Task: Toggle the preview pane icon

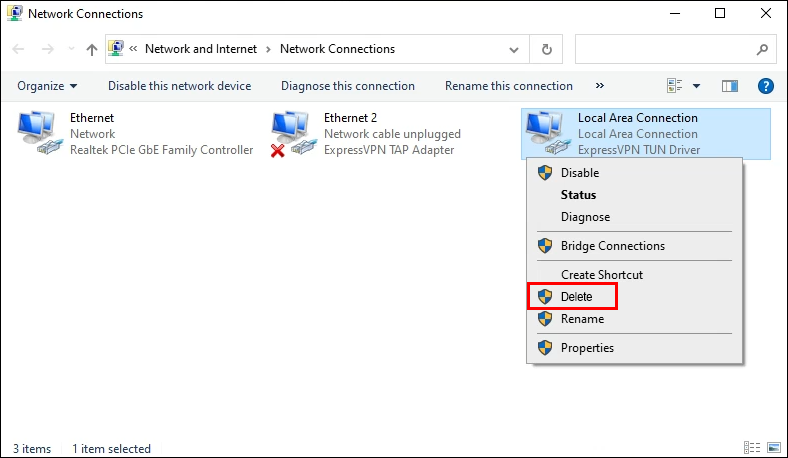Action: coord(729,86)
